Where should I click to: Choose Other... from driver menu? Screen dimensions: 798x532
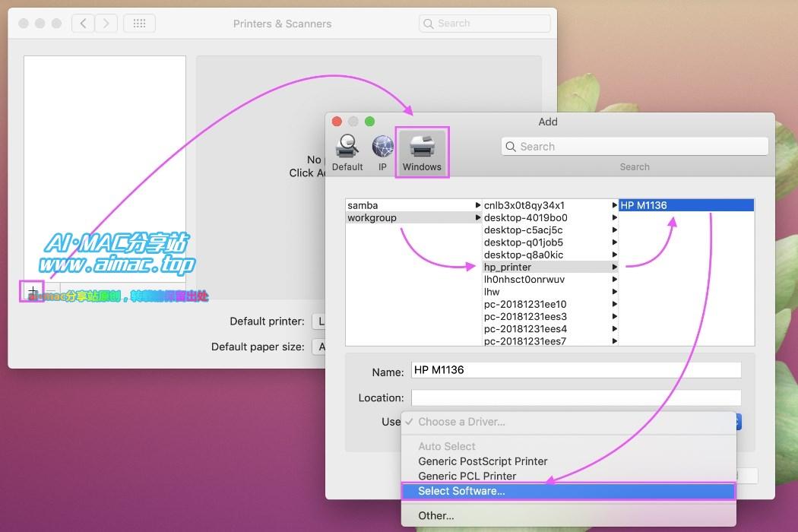(x=568, y=516)
